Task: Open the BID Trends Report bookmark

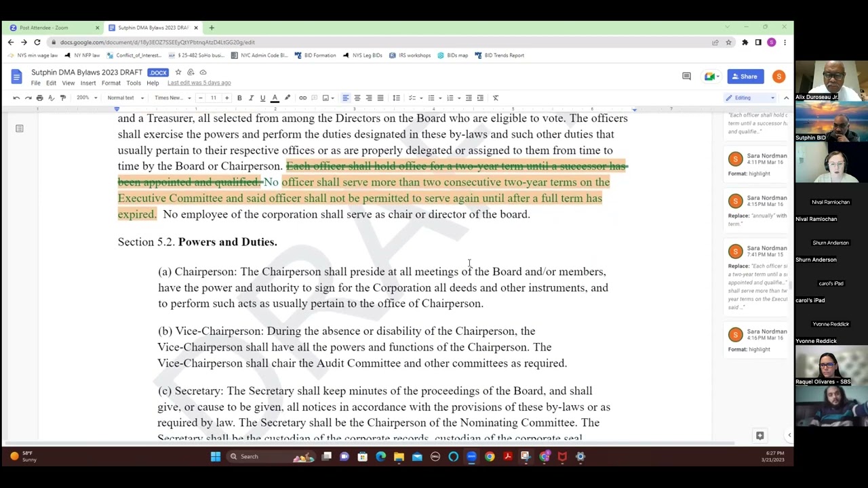Action: (499, 55)
